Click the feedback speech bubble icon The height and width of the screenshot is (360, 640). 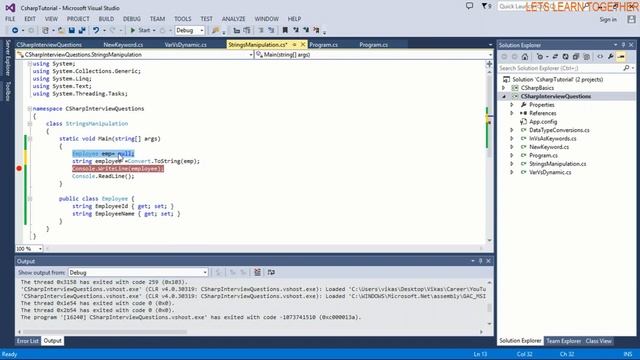point(469,6)
